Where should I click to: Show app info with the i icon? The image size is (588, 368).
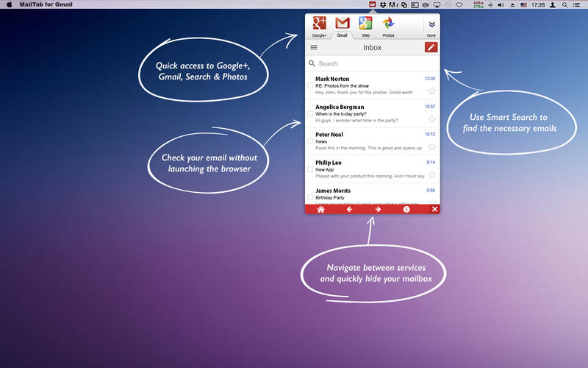pos(406,209)
